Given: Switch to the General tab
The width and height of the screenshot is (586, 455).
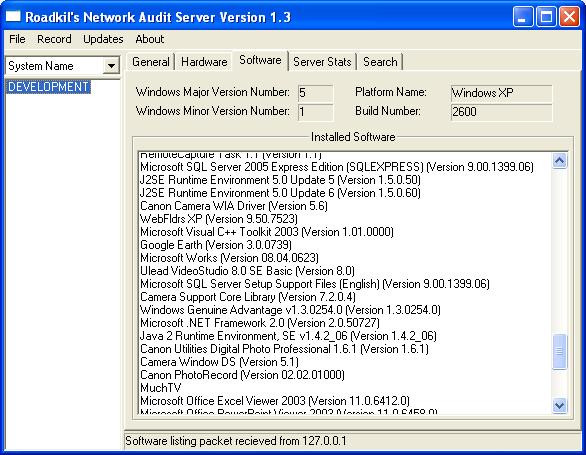Looking at the screenshot, I should coord(151,62).
